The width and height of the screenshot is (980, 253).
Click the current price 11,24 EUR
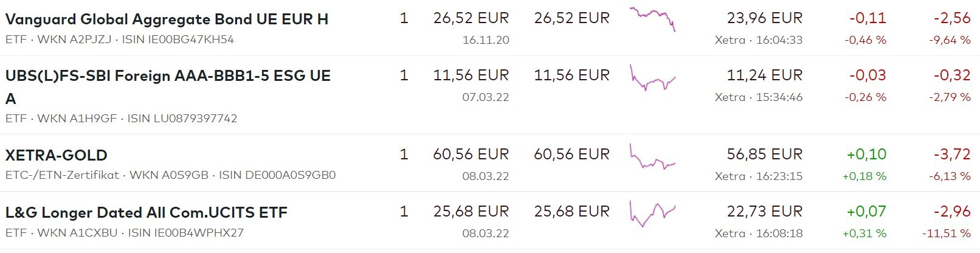click(x=764, y=75)
